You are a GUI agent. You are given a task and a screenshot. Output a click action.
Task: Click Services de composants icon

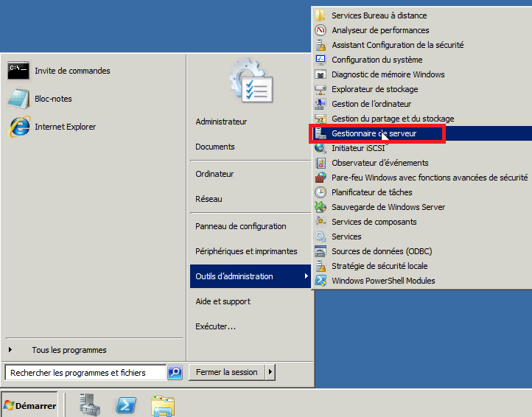click(x=321, y=222)
